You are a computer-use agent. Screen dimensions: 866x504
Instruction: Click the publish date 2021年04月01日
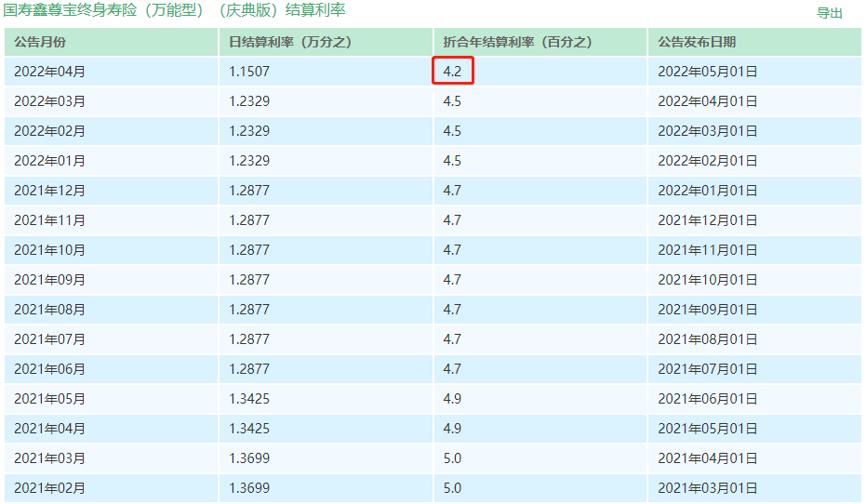pyautogui.click(x=708, y=458)
